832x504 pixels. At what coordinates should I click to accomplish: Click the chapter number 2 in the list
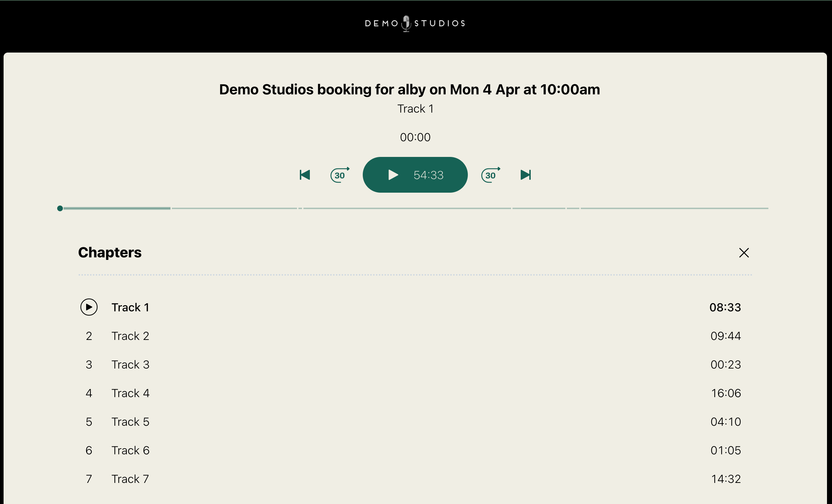[x=89, y=336]
